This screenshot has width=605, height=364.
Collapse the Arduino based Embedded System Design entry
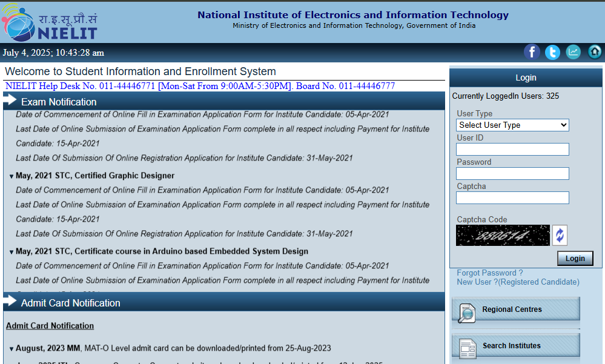tap(12, 252)
